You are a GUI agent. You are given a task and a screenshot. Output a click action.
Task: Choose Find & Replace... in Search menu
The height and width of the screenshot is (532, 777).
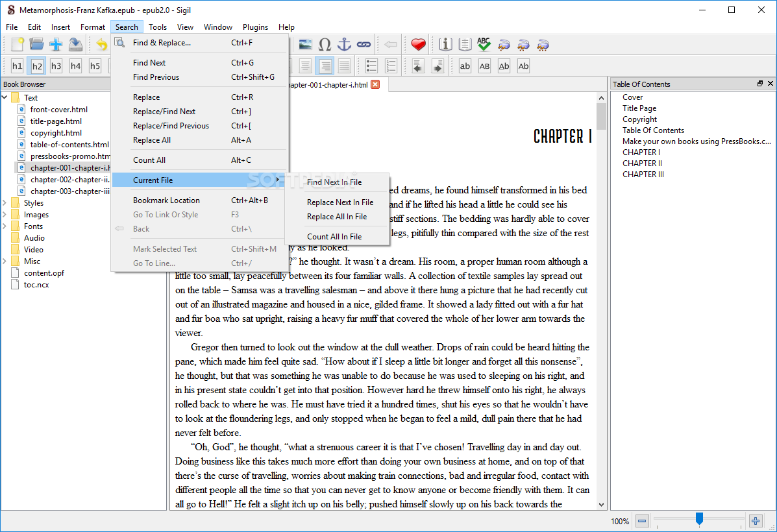pyautogui.click(x=200, y=43)
